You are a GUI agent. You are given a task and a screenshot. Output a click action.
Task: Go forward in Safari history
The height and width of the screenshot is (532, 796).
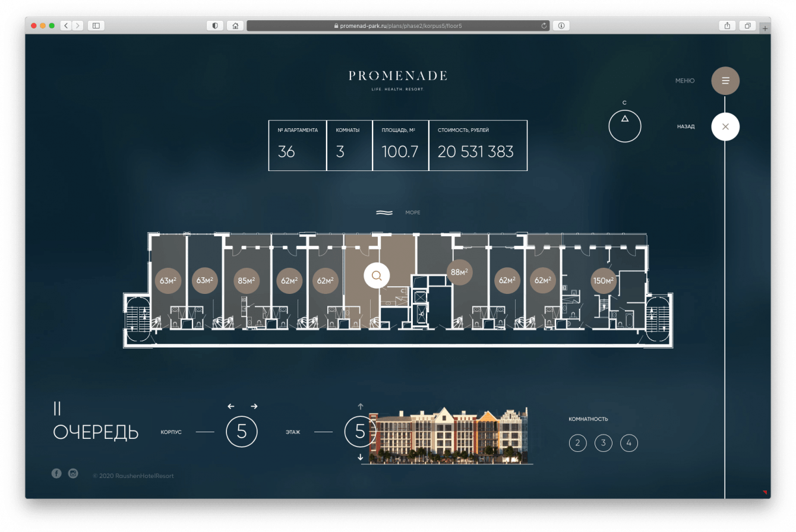point(77,26)
